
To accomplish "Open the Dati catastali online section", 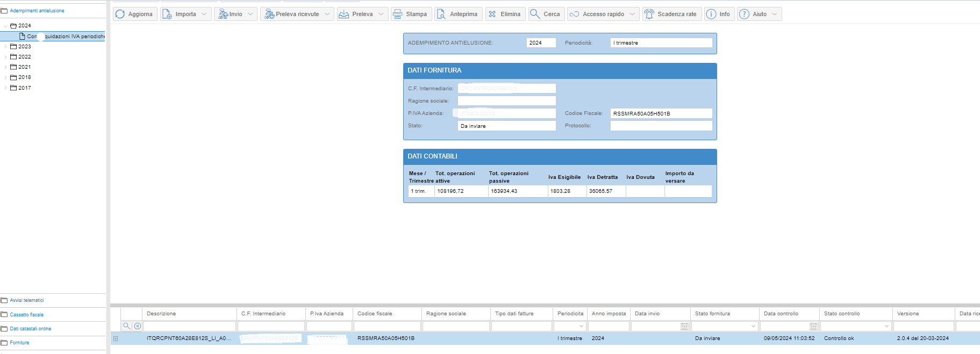I will coord(31,329).
